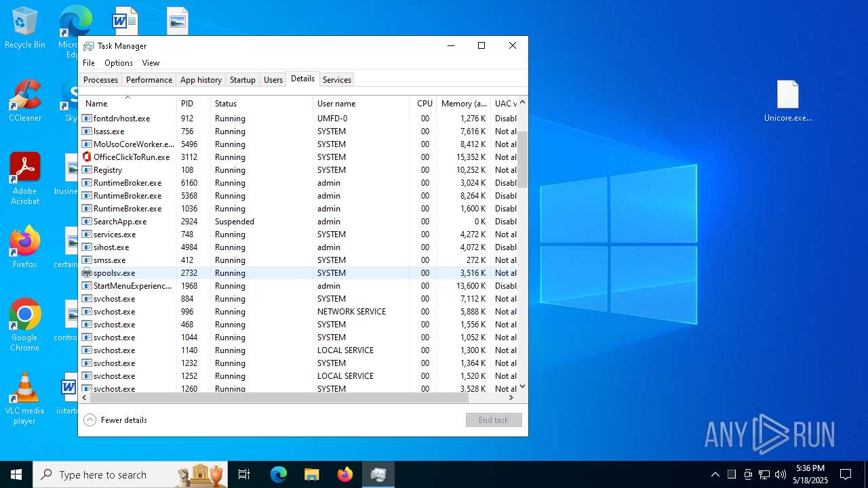This screenshot has width=868, height=488.
Task: Open the File menu
Action: tap(89, 63)
